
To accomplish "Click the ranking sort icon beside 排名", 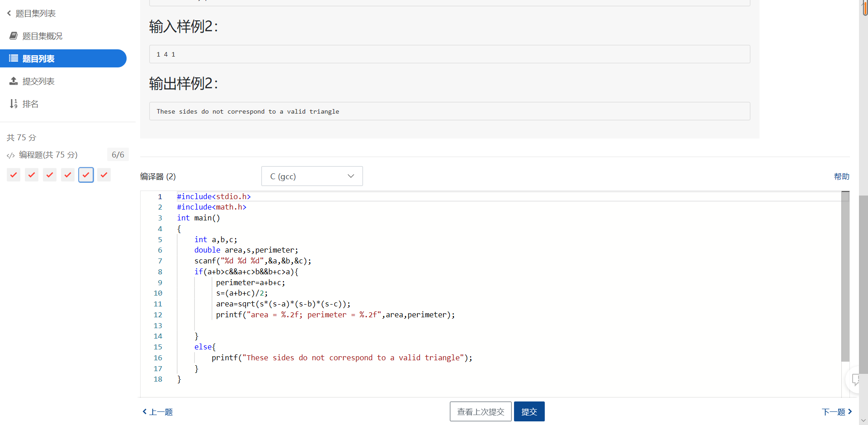I will click(x=14, y=104).
